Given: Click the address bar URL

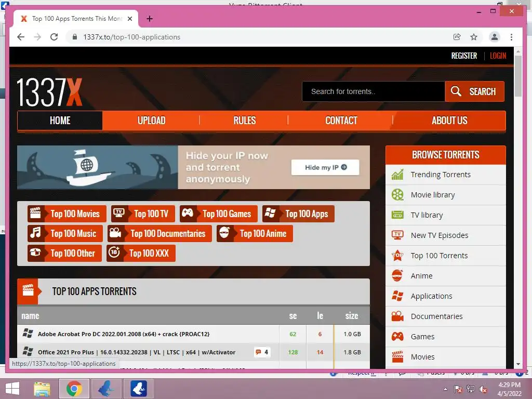Looking at the screenshot, I should click(131, 37).
